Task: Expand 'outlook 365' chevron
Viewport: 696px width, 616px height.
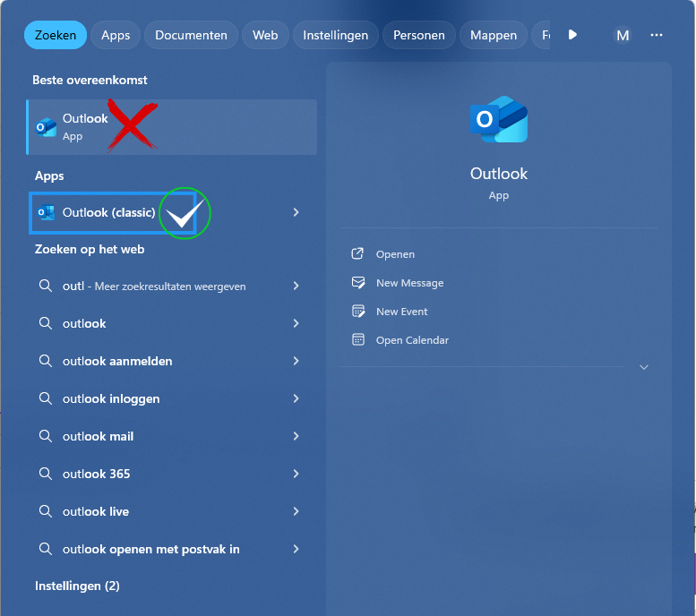Action: (296, 474)
